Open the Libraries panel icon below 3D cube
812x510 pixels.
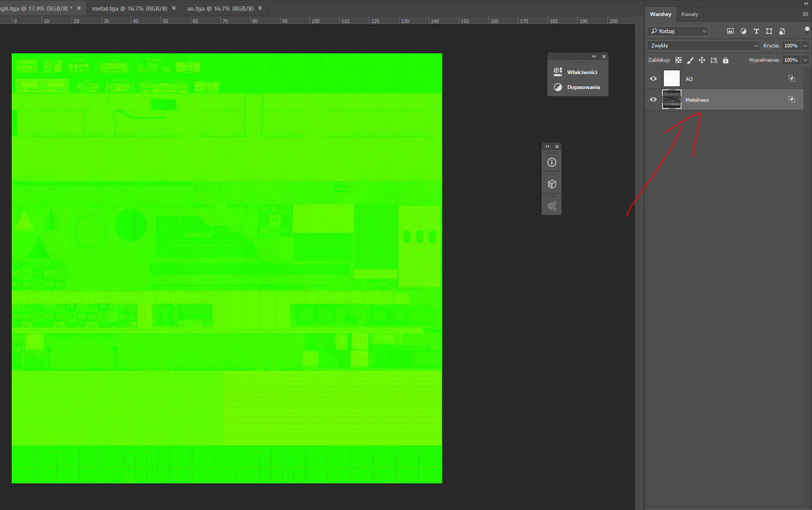[x=552, y=206]
